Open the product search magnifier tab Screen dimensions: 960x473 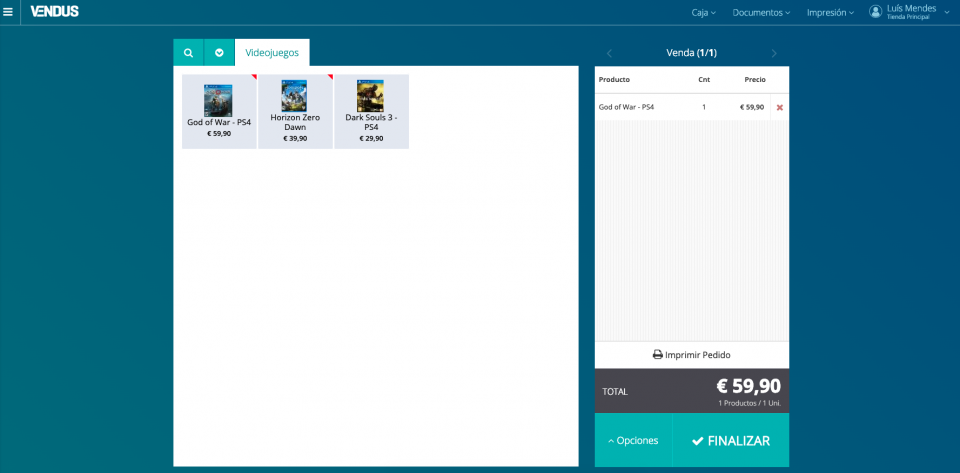click(x=188, y=53)
